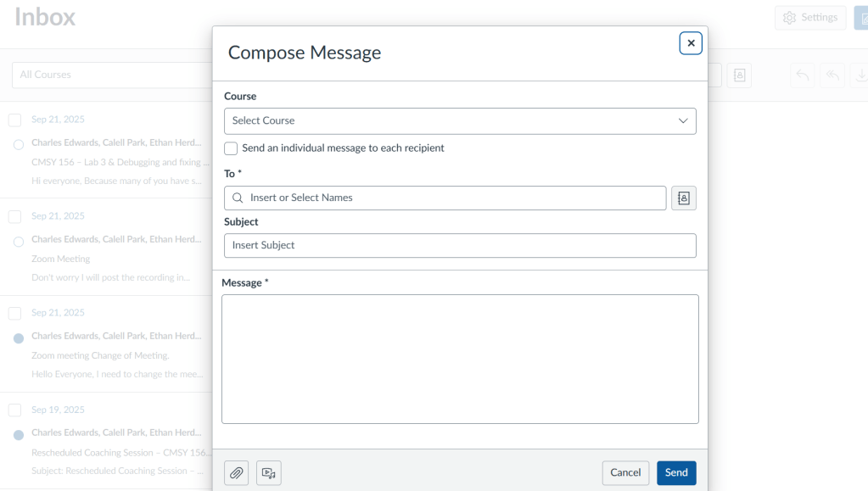Image resolution: width=868 pixels, height=491 pixels.
Task: Click the reply-all icon in Inbox toolbar
Action: click(833, 75)
